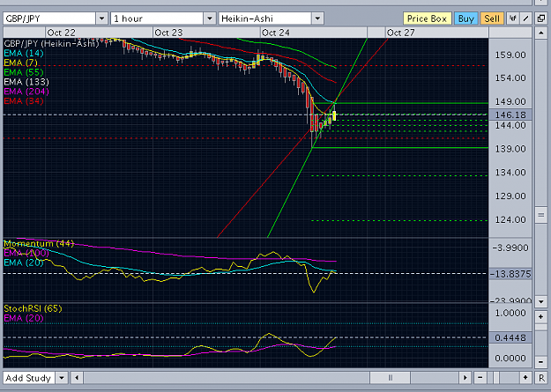The image size is (551, 392).
Task: Click the 124.00 price axis label
Action: (510, 219)
